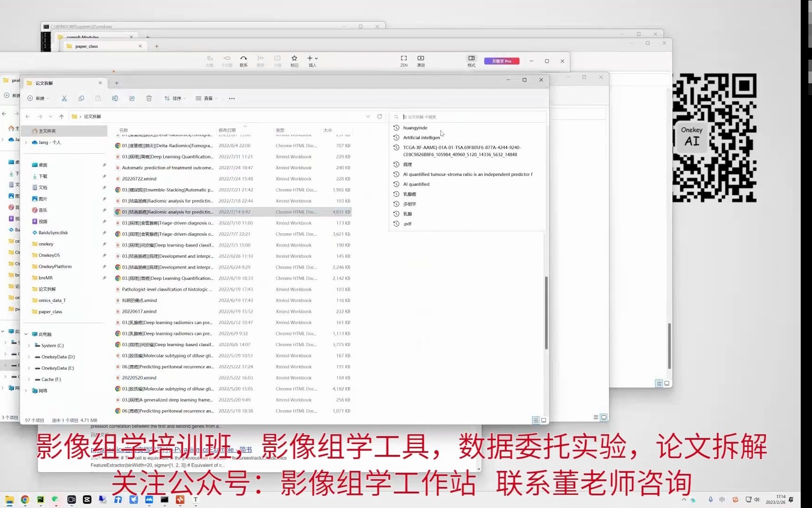This screenshot has width=812, height=508.
Task: Expand the System (C:) drive node
Action: coord(29,346)
